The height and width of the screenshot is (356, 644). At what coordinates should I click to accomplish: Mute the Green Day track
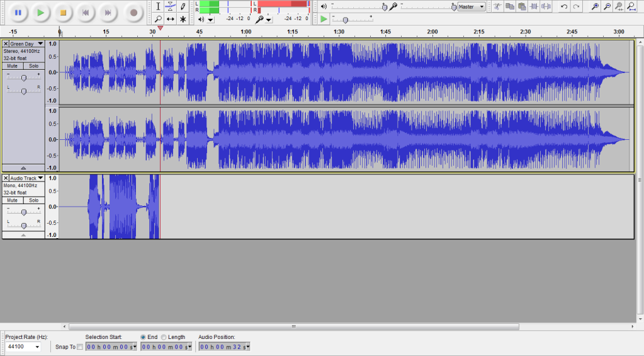[x=12, y=66]
